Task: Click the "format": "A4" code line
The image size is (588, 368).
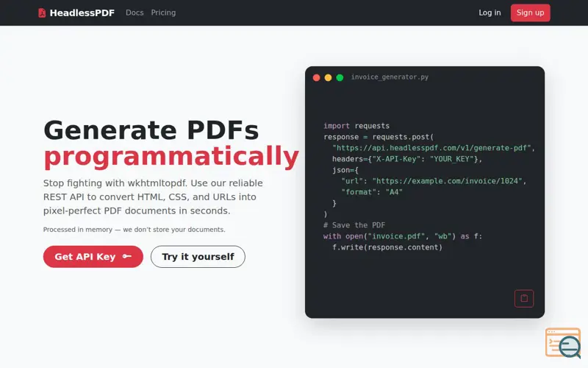Action: click(372, 192)
